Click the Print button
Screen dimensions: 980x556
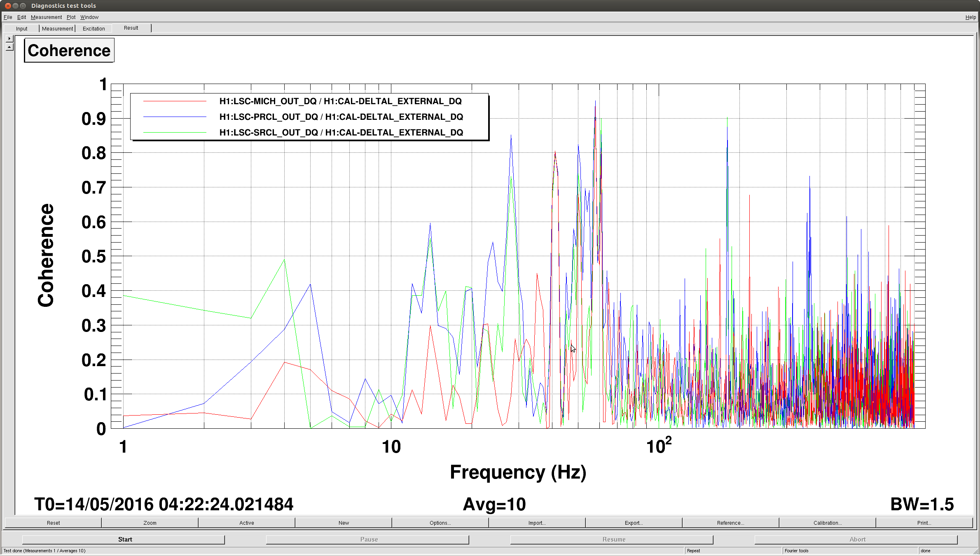[924, 523]
